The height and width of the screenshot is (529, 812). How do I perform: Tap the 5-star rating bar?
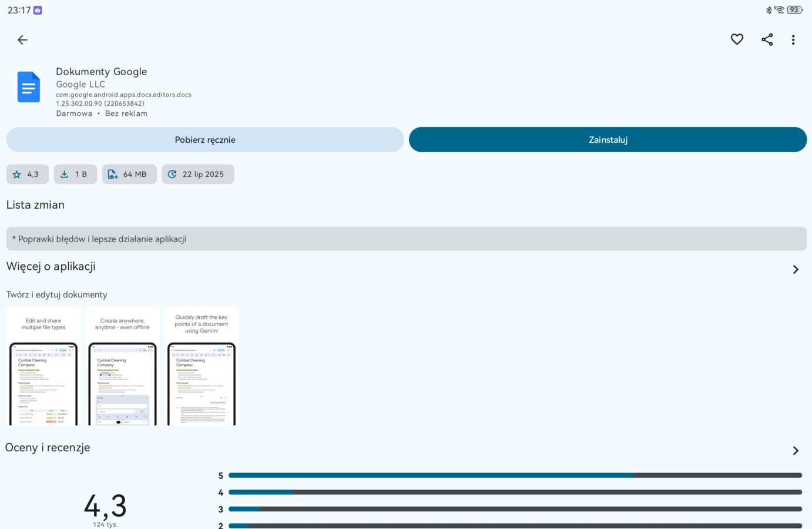(x=515, y=475)
